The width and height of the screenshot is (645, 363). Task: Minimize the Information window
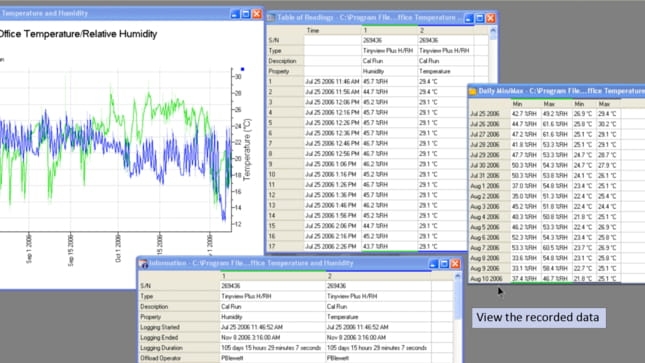coord(433,264)
